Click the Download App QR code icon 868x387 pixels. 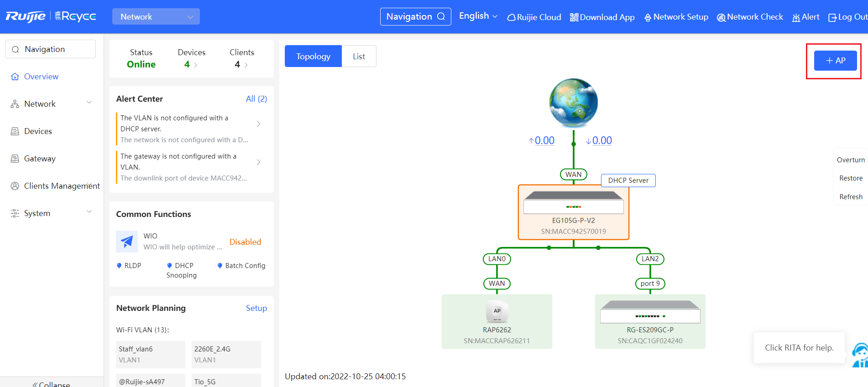[x=574, y=17]
